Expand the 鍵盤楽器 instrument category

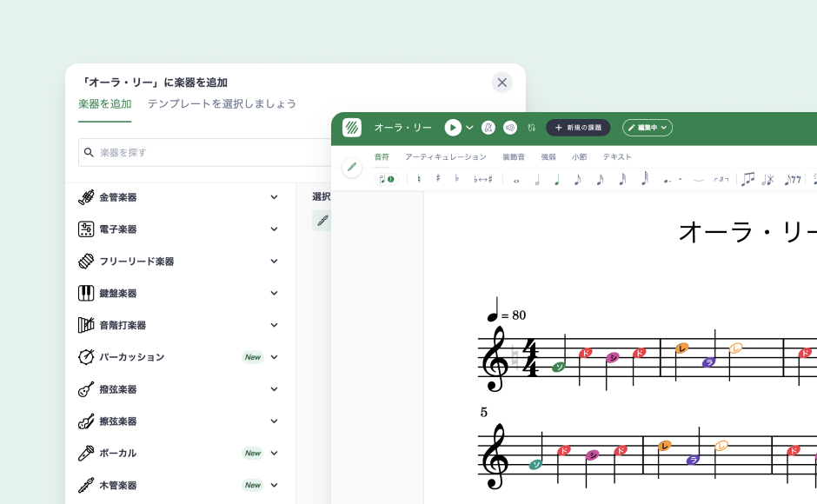tap(274, 293)
